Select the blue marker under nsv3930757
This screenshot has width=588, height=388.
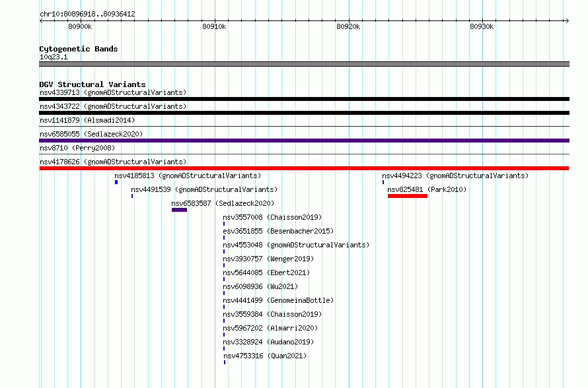(x=224, y=265)
